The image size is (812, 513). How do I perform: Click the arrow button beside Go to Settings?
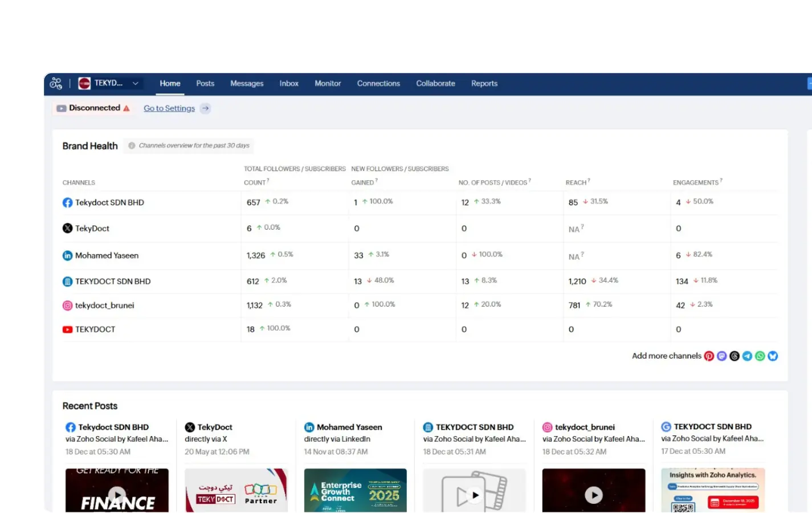pos(206,108)
